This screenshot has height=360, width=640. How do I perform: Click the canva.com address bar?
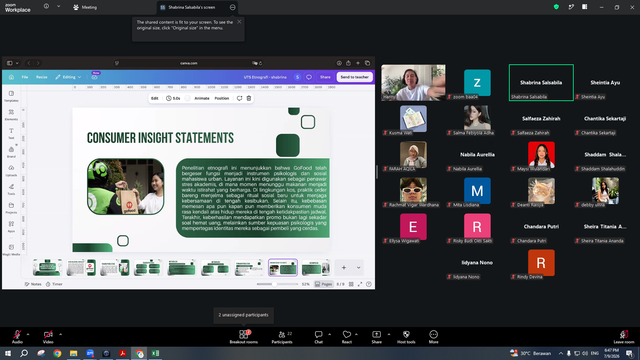coord(189,63)
